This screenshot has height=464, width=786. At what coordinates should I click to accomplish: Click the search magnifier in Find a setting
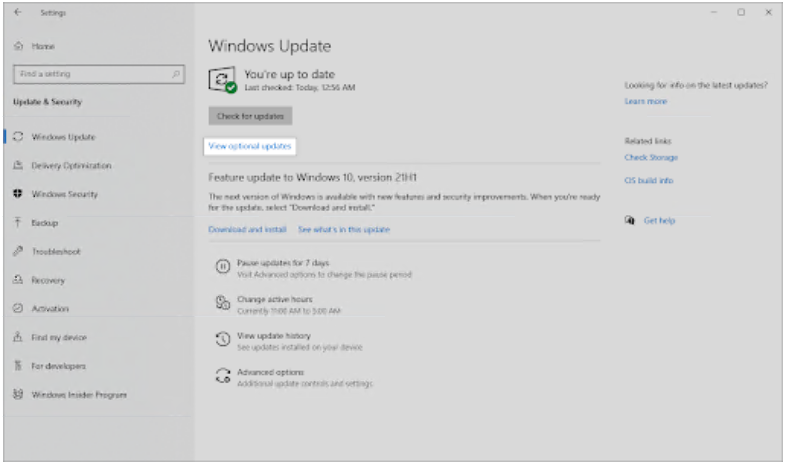click(176, 74)
